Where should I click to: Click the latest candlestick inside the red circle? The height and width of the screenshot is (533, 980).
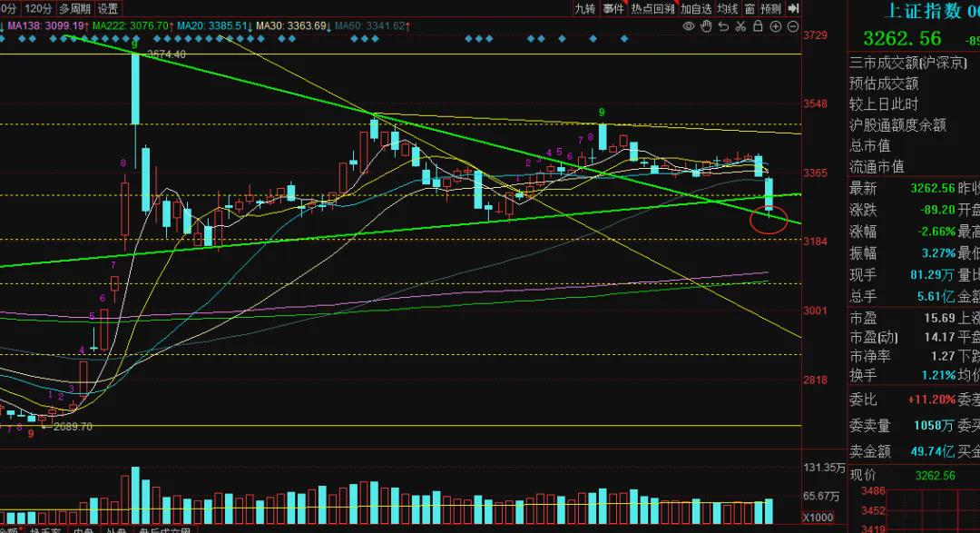(769, 196)
